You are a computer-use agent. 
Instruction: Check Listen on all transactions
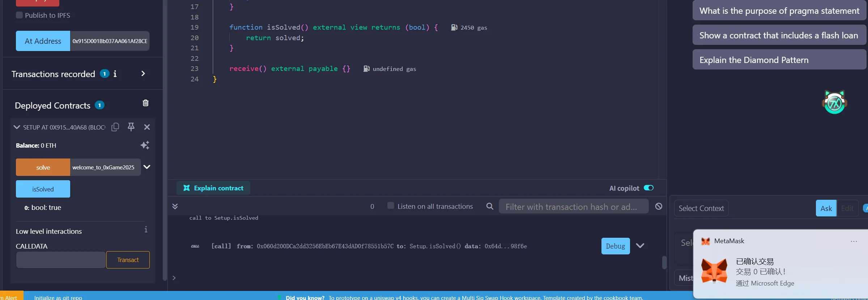point(391,206)
